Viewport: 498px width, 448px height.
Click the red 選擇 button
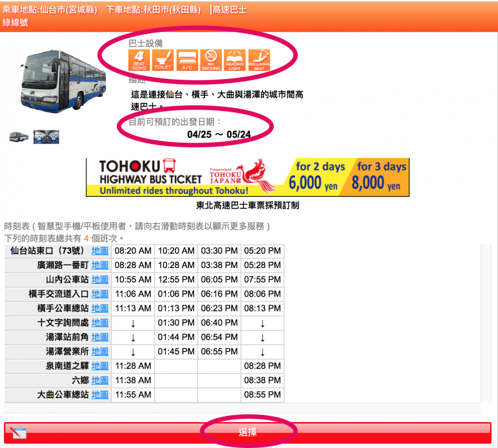coord(248,433)
